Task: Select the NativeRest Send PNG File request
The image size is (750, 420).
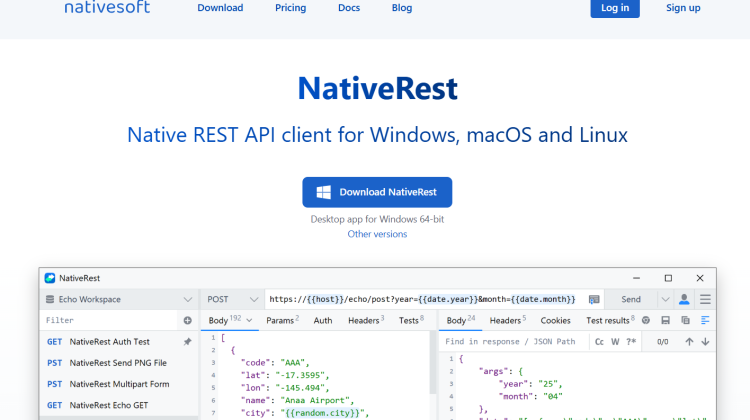Action: coord(119,363)
